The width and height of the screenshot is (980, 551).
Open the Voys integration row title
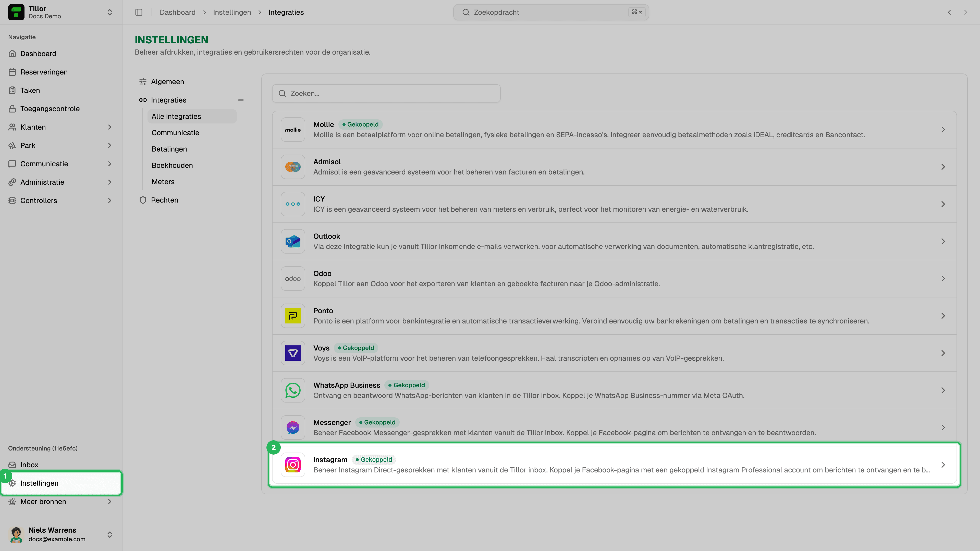322,348
